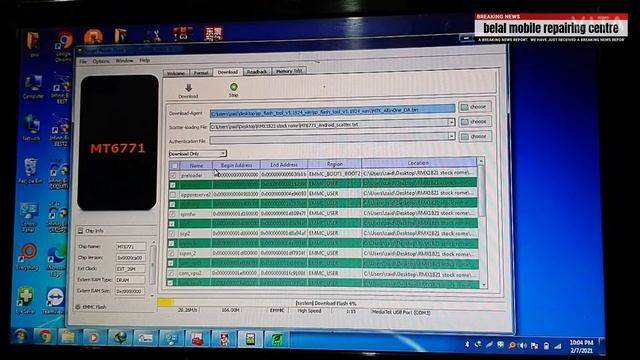This screenshot has height=360, width=640.
Task: Switch to the Format tab
Action: pyautogui.click(x=201, y=73)
